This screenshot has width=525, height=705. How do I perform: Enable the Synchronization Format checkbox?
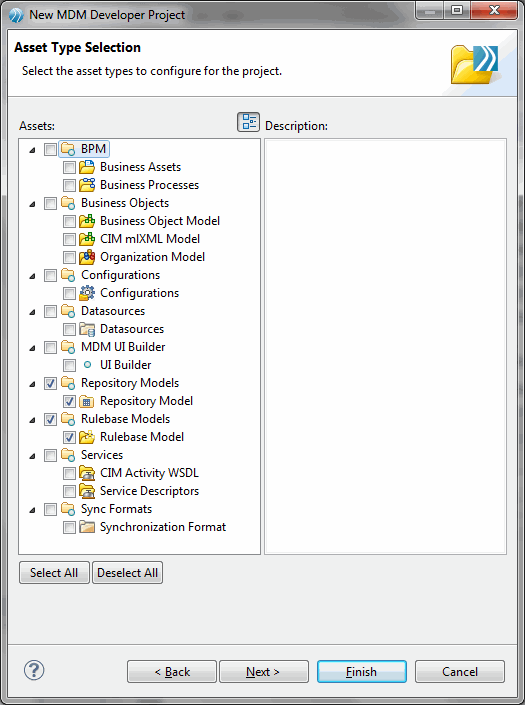point(69,527)
